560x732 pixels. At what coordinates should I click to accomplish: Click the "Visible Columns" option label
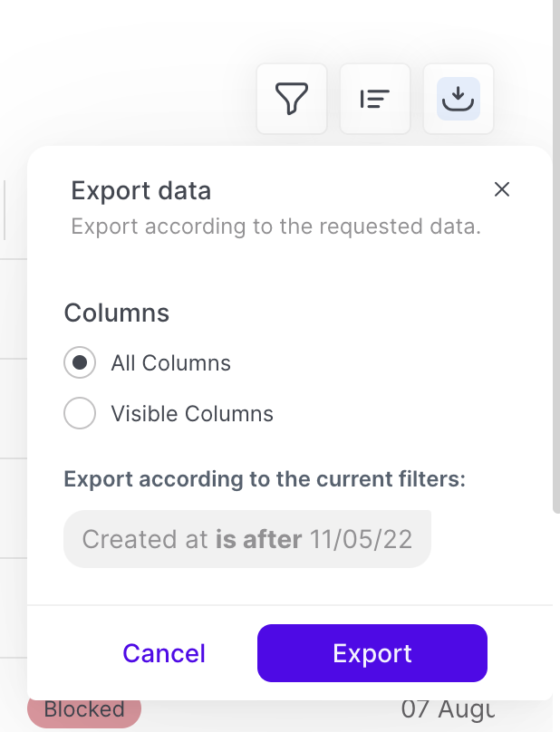coord(192,414)
